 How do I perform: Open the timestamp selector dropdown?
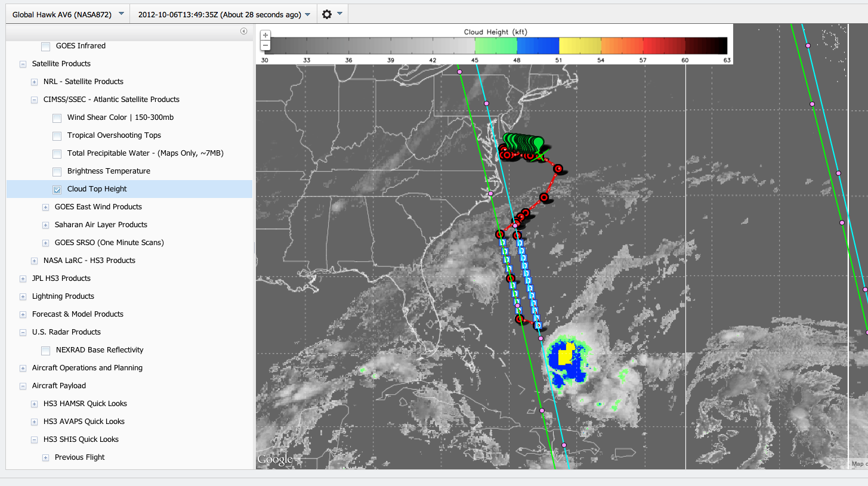tap(224, 14)
